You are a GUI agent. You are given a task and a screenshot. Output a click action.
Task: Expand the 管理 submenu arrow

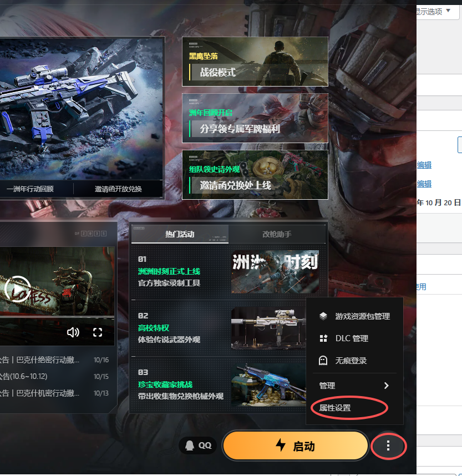(x=386, y=386)
